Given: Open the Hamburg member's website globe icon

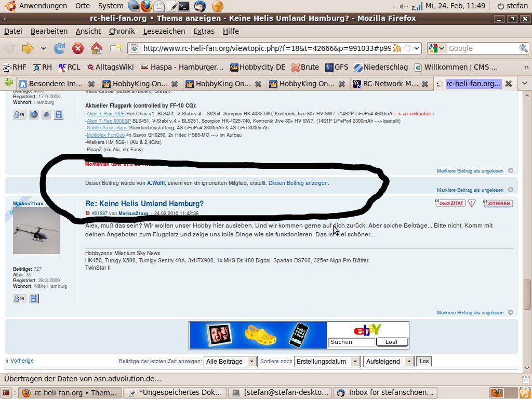Looking at the screenshot, I should (34, 114).
